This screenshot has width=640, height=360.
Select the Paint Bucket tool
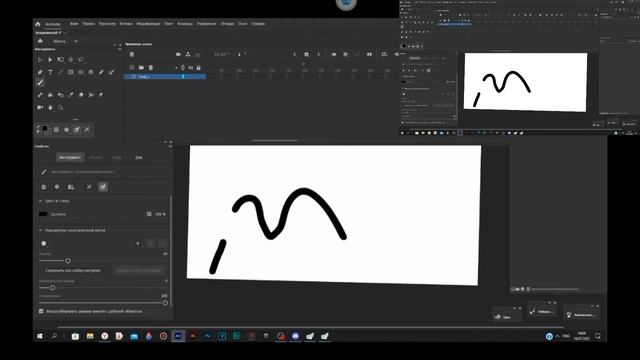pyautogui.click(x=50, y=95)
